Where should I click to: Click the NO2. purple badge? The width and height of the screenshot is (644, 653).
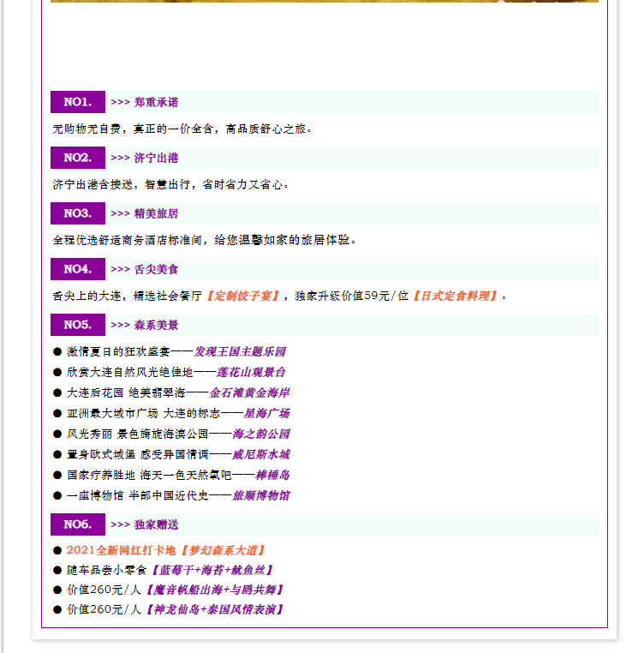(78, 158)
